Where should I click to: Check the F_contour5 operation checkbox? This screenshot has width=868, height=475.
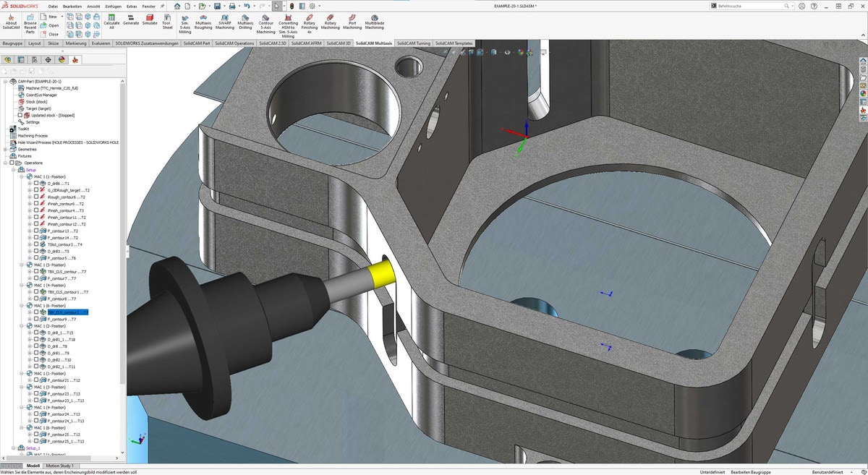(x=36, y=258)
